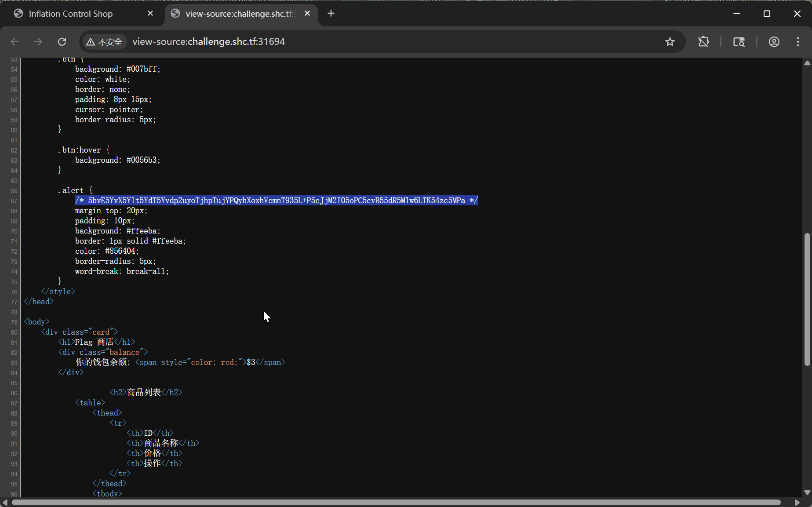The image size is (812, 507).
Task: Click the scroll down arrow
Action: (x=807, y=492)
